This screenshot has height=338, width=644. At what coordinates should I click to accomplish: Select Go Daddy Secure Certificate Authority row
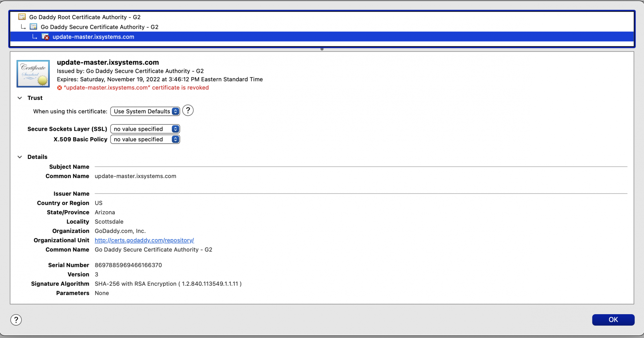[322, 27]
